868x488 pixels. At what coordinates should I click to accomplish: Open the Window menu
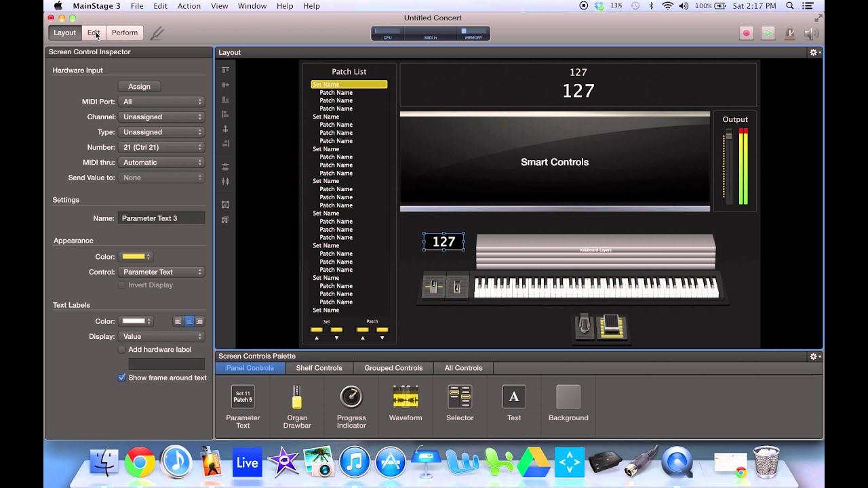[x=252, y=6]
